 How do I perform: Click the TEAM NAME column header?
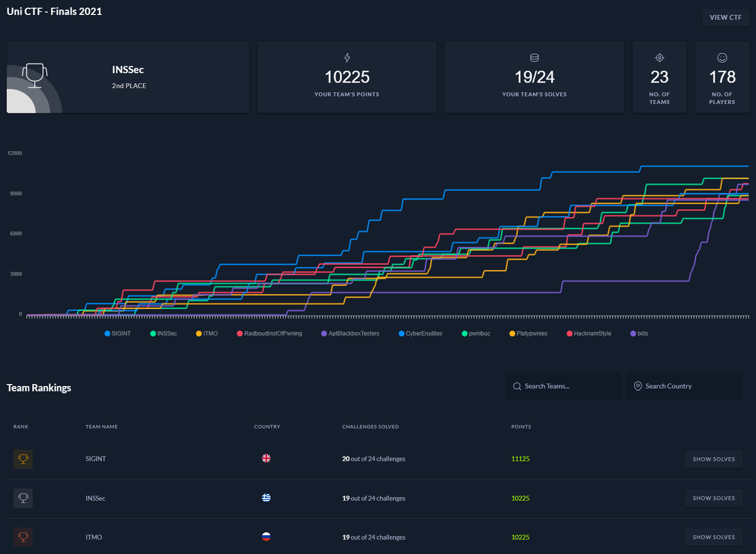(x=101, y=427)
